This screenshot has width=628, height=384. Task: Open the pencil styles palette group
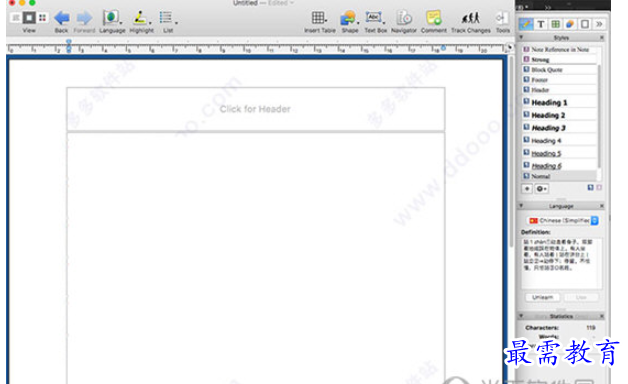click(x=526, y=24)
